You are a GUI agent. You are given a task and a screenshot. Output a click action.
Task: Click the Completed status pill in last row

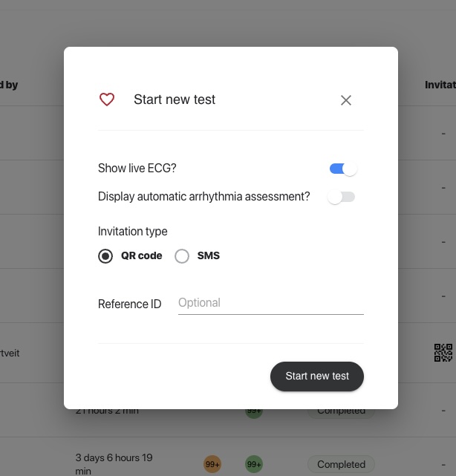341,464
